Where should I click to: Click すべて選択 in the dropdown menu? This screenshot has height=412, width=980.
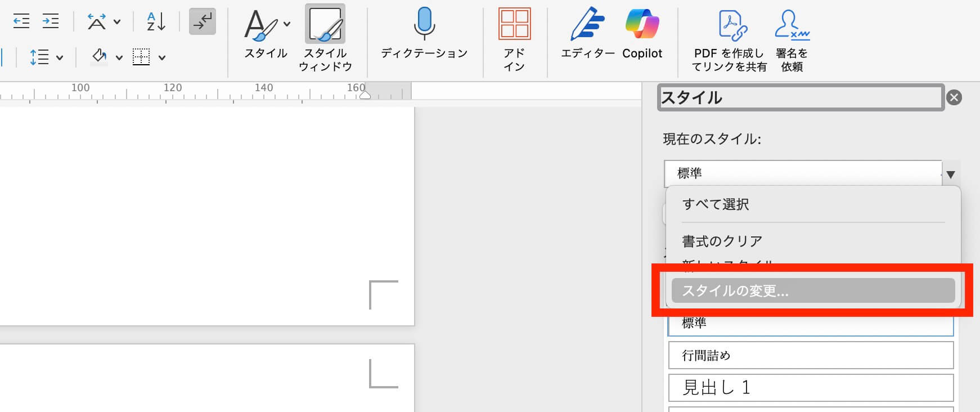coord(716,204)
